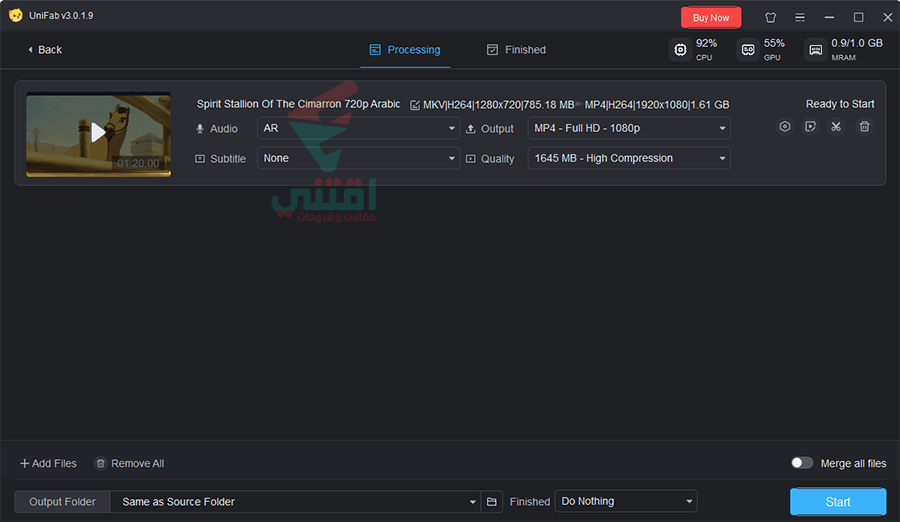Open the hamburger main menu
The image size is (900, 522).
[x=800, y=17]
